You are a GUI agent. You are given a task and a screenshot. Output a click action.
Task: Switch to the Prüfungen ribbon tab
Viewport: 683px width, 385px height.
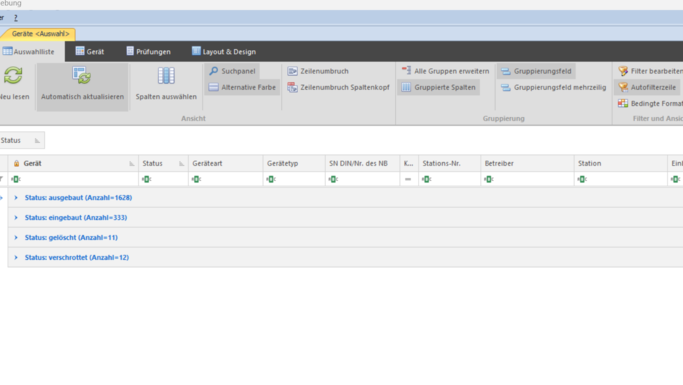148,51
